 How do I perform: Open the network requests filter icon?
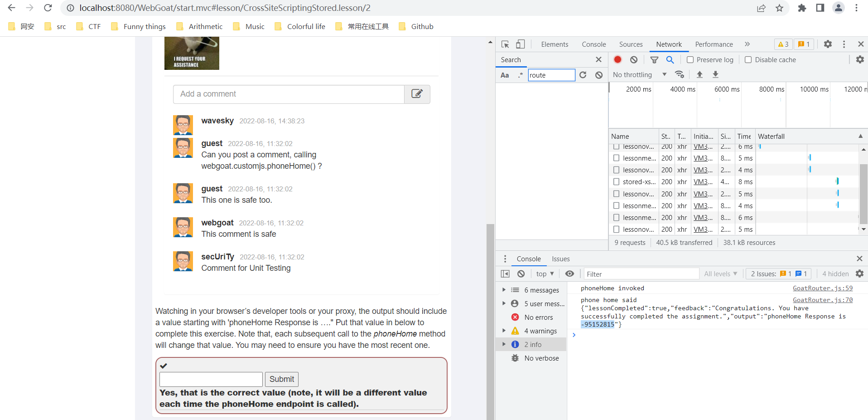654,59
